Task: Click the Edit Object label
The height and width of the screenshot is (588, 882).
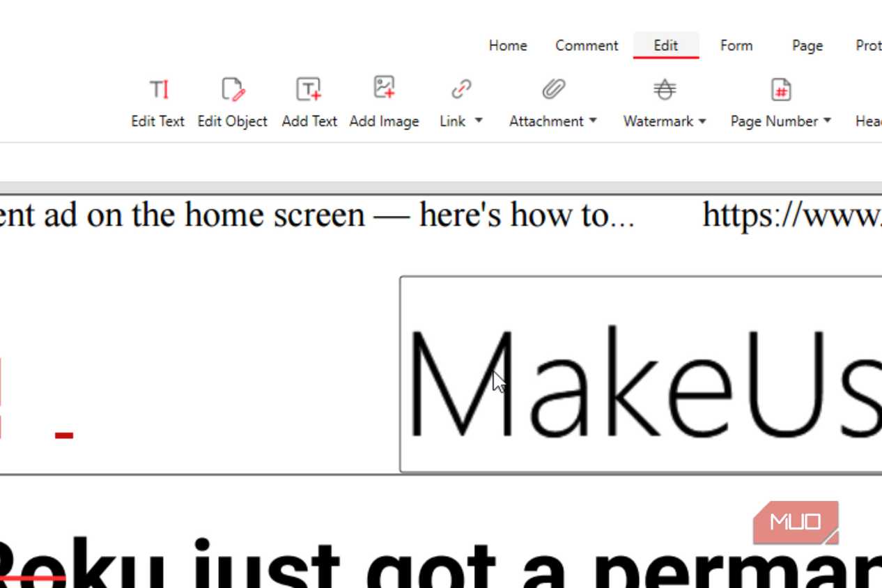Action: point(233,121)
